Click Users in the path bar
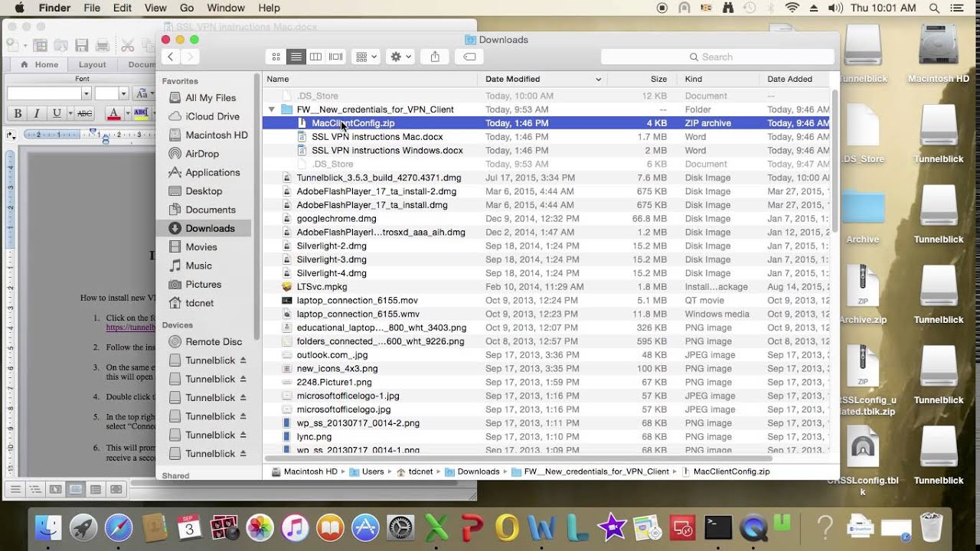This screenshot has height=551, width=980. [367, 472]
